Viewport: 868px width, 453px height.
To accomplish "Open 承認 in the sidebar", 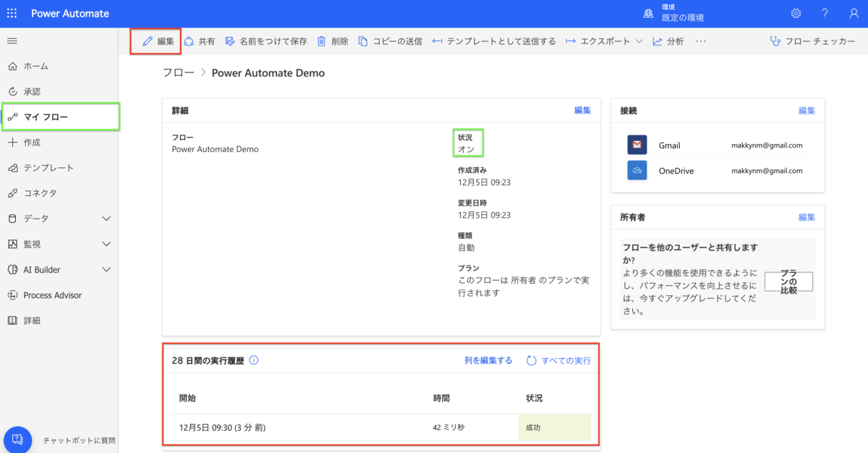I will point(32,91).
